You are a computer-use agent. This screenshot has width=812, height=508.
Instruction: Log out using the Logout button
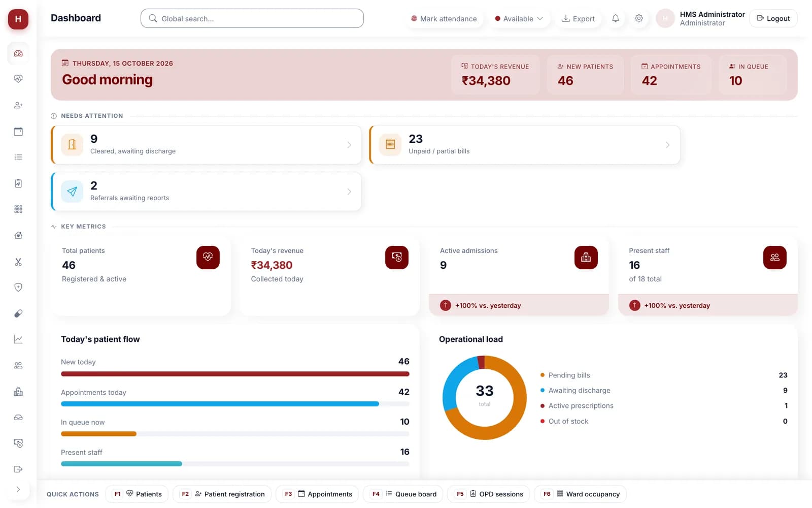click(773, 18)
